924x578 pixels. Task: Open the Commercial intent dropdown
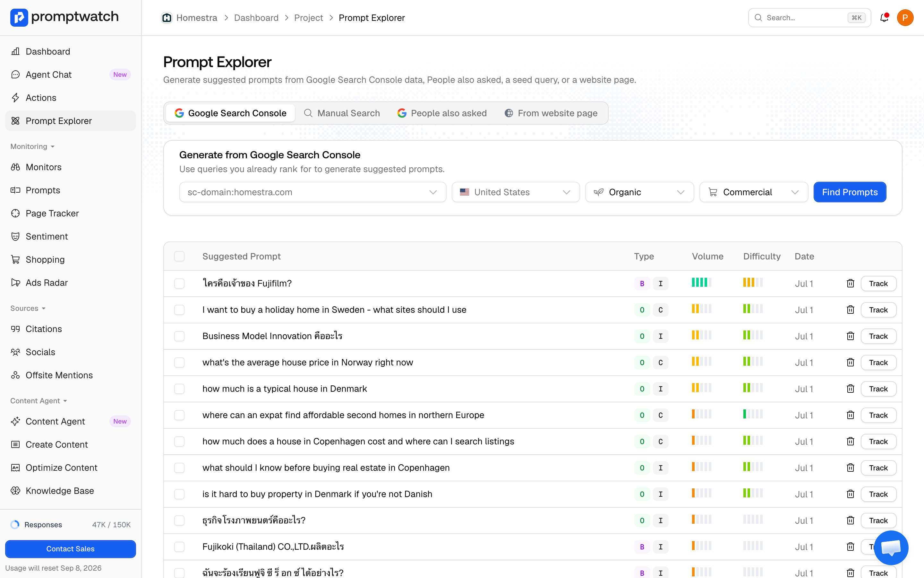(753, 192)
